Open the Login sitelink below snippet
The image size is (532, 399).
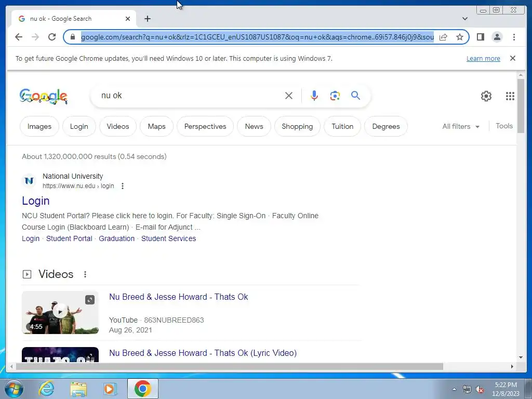pos(31,238)
